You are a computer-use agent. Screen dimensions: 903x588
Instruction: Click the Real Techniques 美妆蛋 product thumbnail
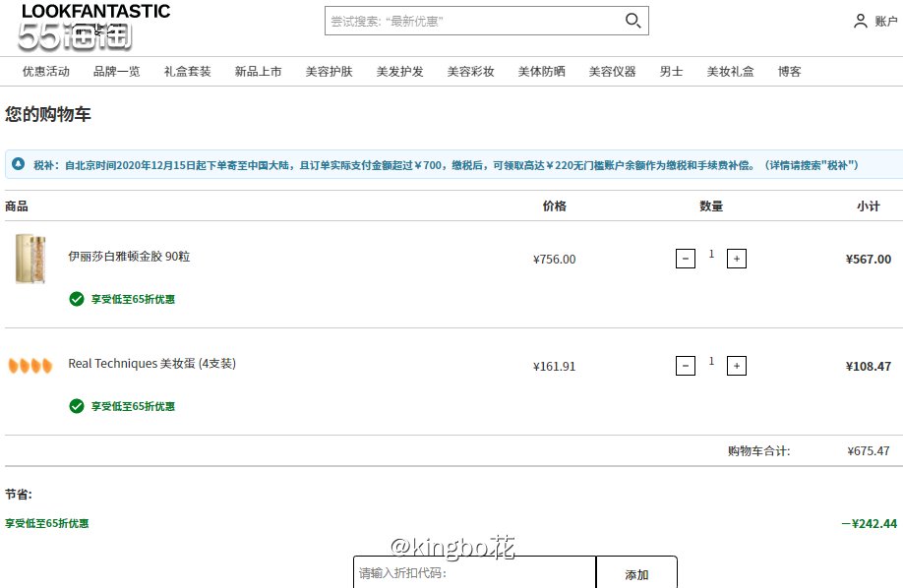[30, 365]
